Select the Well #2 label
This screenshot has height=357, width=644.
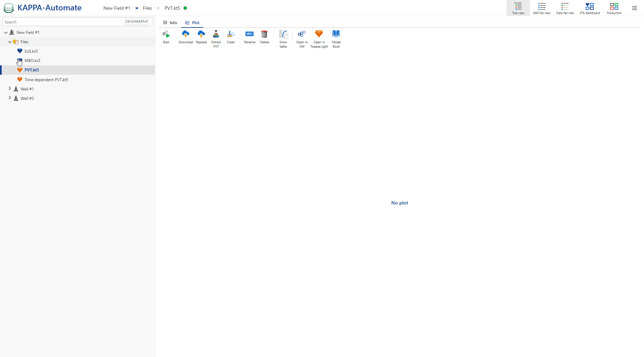pyautogui.click(x=27, y=99)
